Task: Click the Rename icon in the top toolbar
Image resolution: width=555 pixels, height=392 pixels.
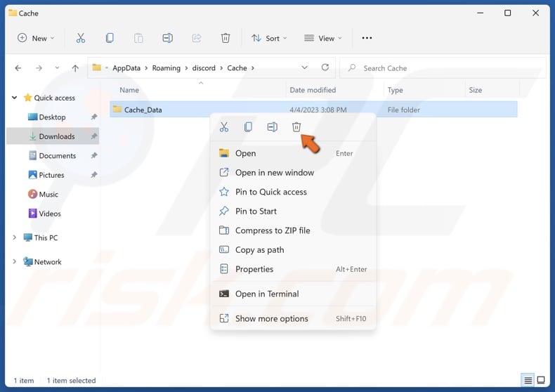Action: (x=167, y=38)
